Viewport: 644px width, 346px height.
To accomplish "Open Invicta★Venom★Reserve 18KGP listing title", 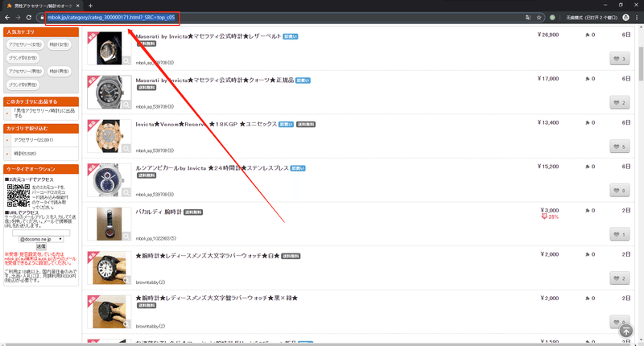I will click(x=206, y=124).
